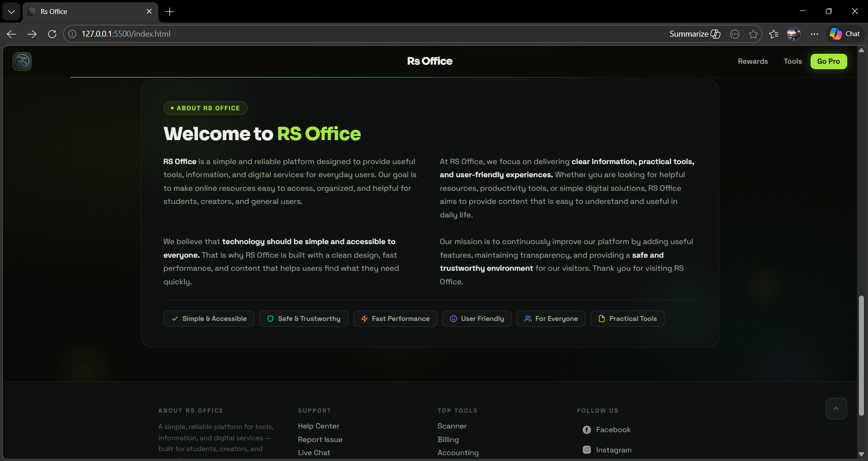868x461 pixels.
Task: Click the Go Pro button
Action: point(829,61)
